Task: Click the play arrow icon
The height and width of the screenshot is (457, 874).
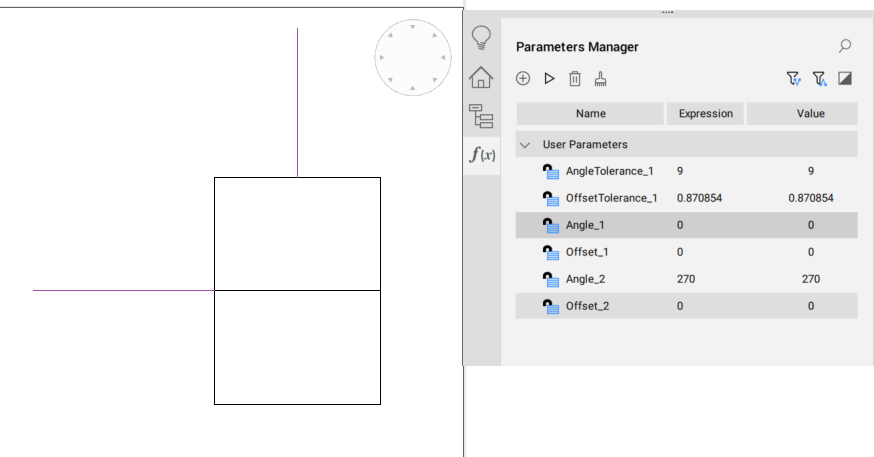Action: tap(549, 78)
